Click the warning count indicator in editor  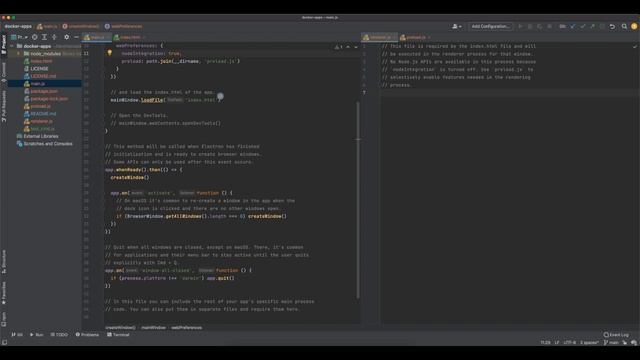pyautogui.click(x=338, y=47)
